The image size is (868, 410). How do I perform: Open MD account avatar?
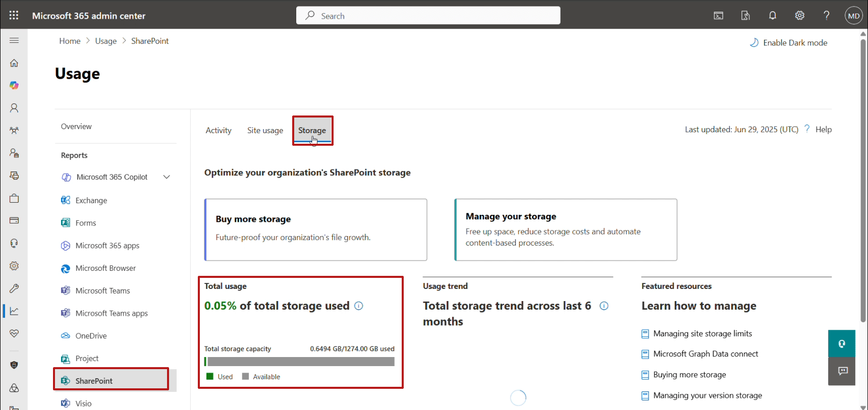tap(854, 16)
